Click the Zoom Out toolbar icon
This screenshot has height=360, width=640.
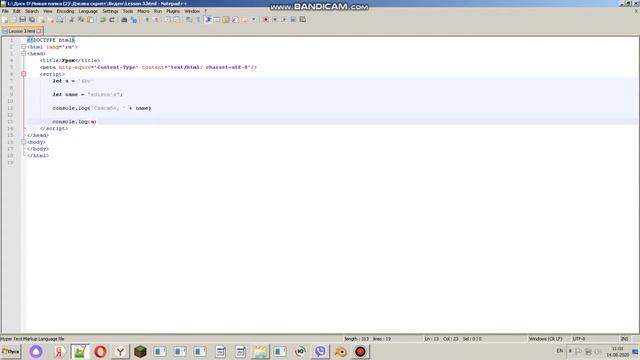click(156, 20)
